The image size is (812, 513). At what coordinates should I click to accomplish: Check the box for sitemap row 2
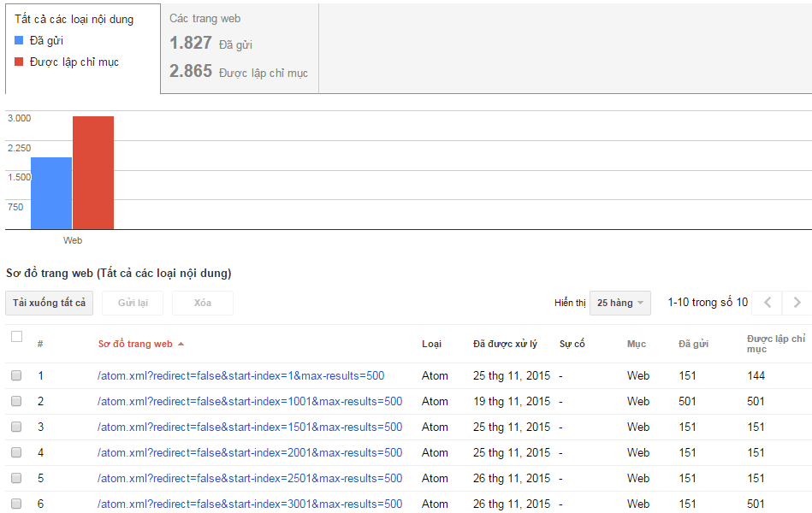click(x=16, y=401)
